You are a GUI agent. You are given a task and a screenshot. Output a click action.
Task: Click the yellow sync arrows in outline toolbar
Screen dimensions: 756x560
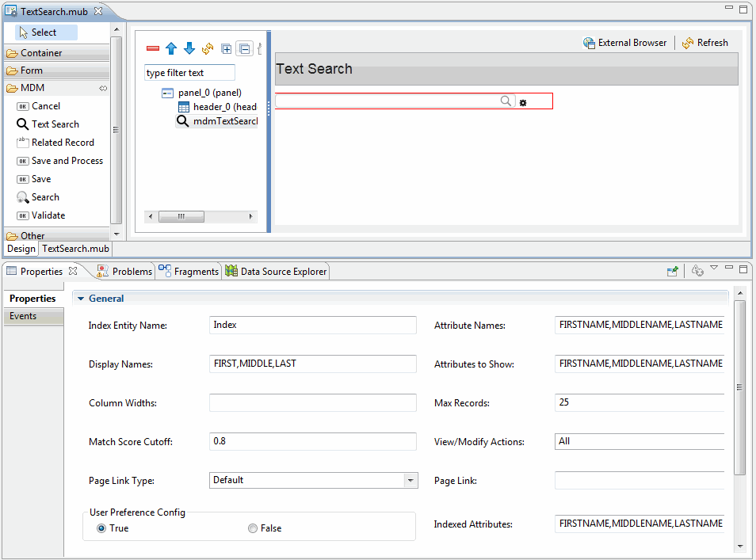(208, 48)
